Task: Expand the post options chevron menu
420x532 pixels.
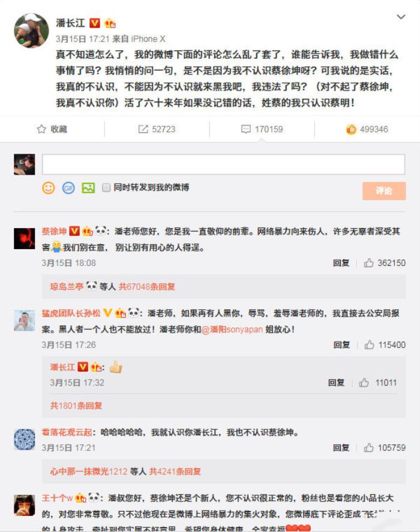Action: click(x=401, y=17)
